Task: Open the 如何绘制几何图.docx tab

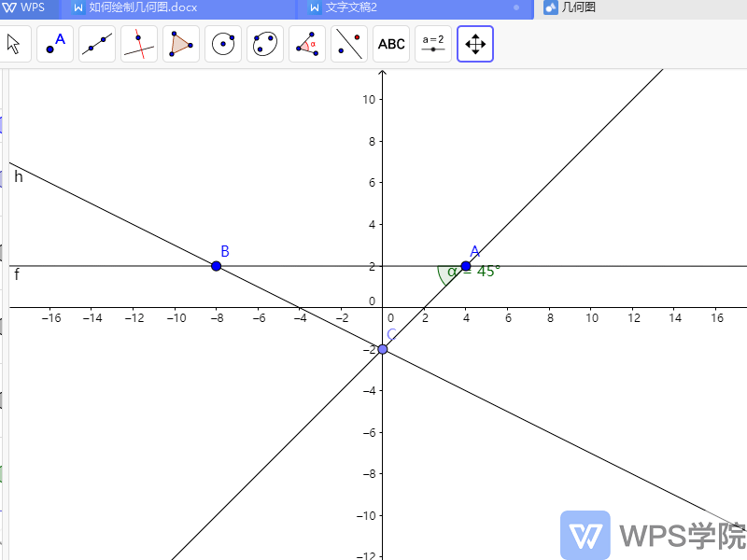Action: click(x=179, y=7)
